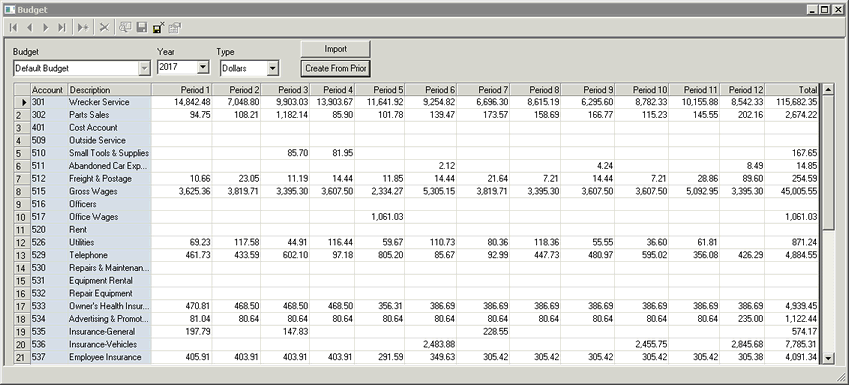Go to next record arrow
Image resolution: width=849 pixels, height=385 pixels.
[x=45, y=28]
